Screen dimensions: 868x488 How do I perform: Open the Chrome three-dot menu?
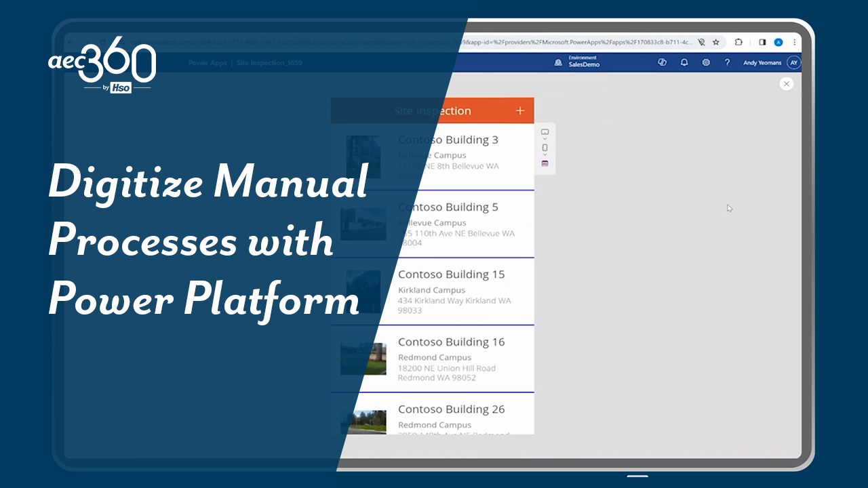coord(794,42)
